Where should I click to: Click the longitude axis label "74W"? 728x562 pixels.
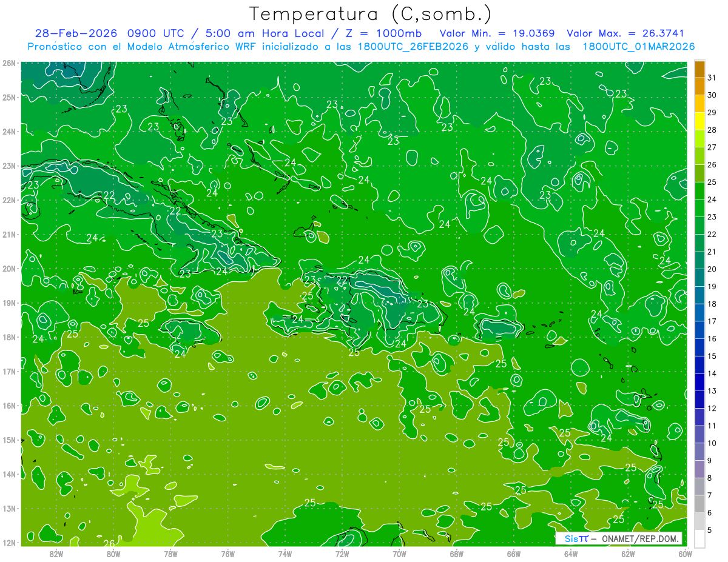pos(285,554)
